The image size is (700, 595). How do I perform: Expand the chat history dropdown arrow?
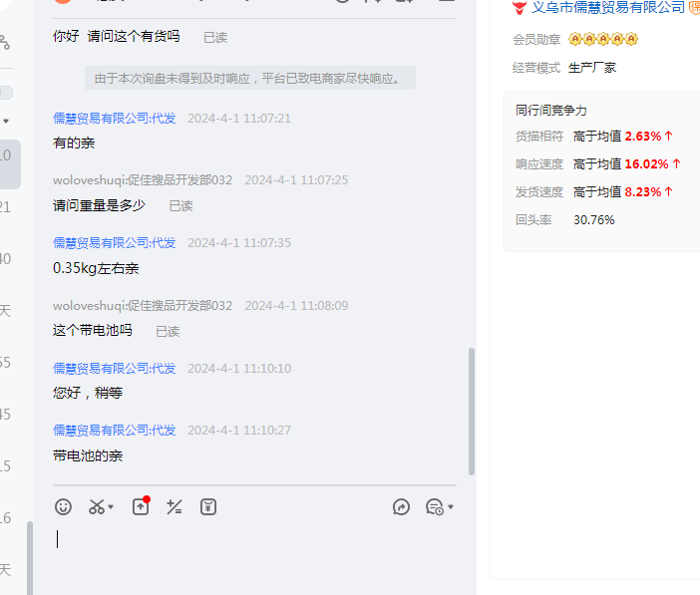click(451, 507)
